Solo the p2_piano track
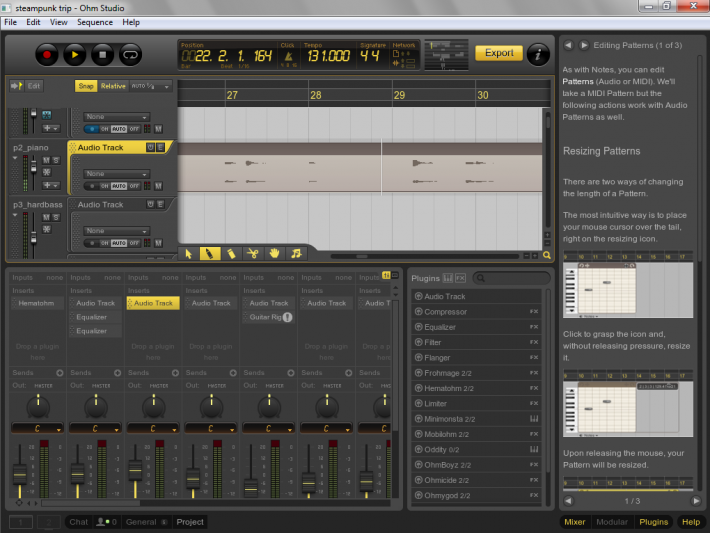Screen dimensions: 710x533 pos(56,160)
